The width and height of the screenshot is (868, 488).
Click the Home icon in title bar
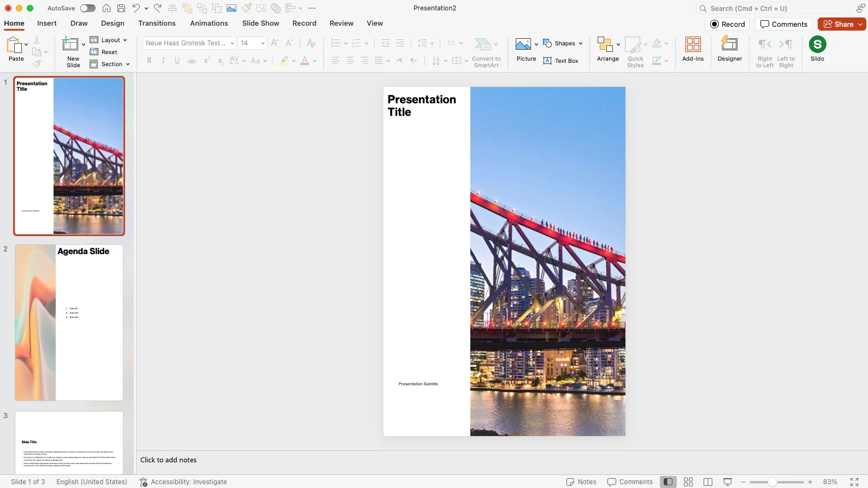pyautogui.click(x=107, y=8)
